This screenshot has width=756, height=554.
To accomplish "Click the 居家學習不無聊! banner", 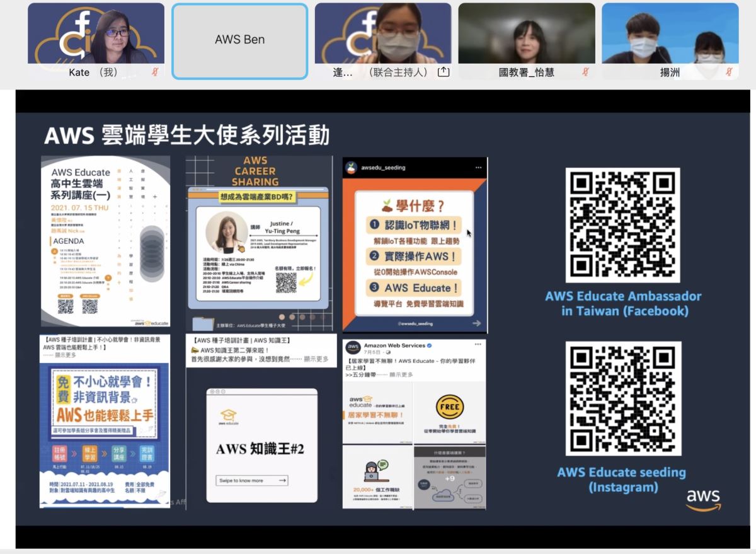I will coord(377,416).
